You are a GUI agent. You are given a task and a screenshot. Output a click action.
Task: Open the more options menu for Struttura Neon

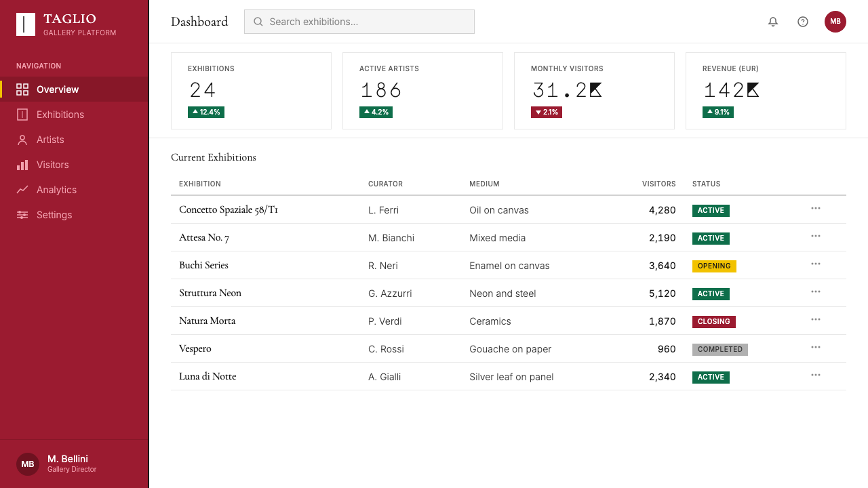[x=816, y=292]
